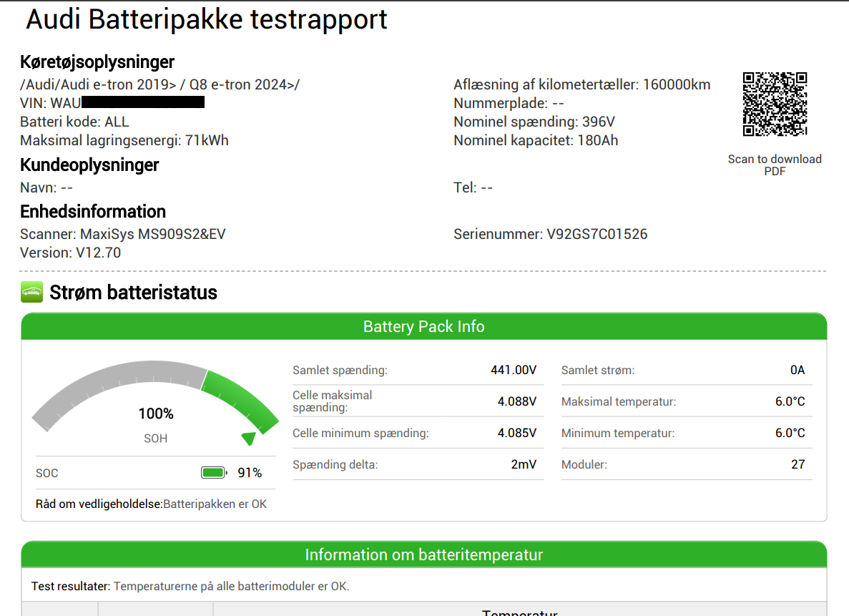Click the Batteripakken er OK maintenance advice
Screen dimensions: 849x616
coord(215,504)
